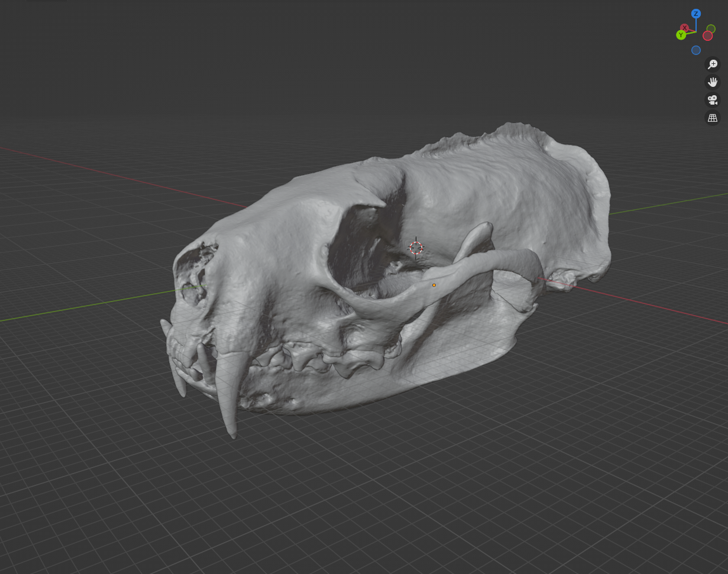
Task: Click the X axis ball on navigation gizmo
Action: click(x=685, y=28)
